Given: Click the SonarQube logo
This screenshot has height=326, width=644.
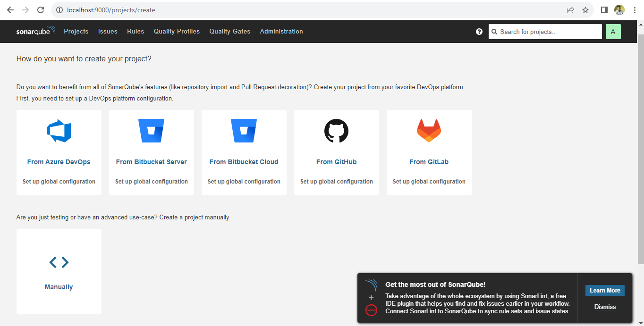Looking at the screenshot, I should 35,31.
